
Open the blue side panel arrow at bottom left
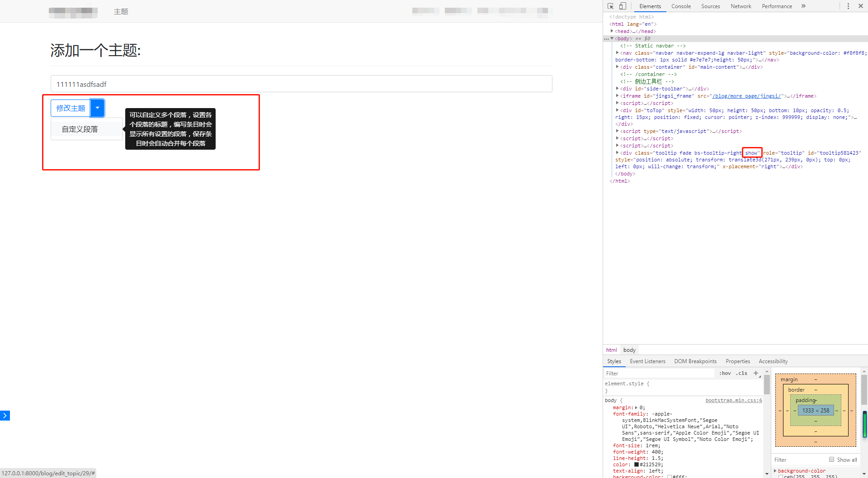(x=5, y=415)
